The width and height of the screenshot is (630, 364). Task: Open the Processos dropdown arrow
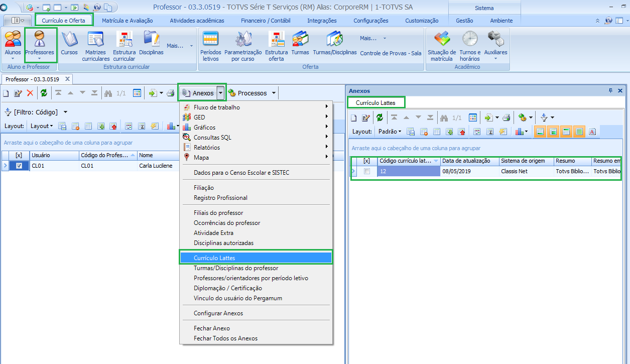coord(274,93)
